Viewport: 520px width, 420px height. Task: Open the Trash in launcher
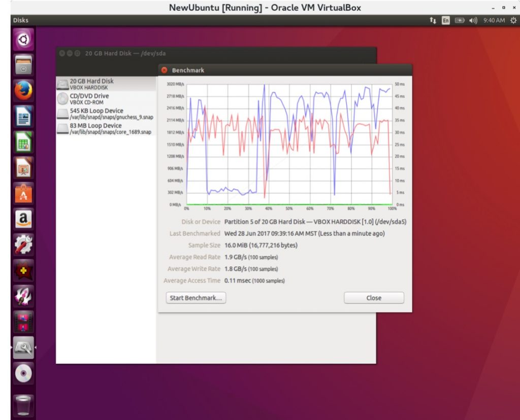point(23,405)
